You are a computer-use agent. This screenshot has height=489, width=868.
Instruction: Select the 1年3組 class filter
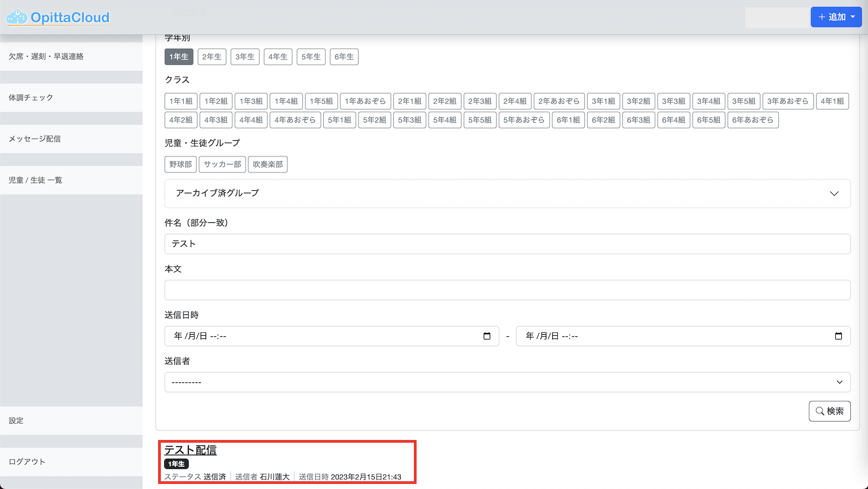[251, 101]
